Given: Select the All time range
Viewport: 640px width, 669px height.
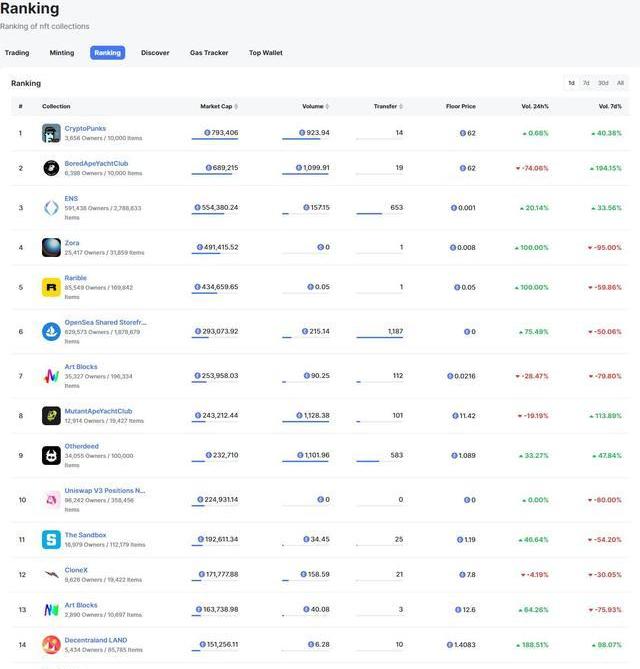Looking at the screenshot, I should point(620,83).
